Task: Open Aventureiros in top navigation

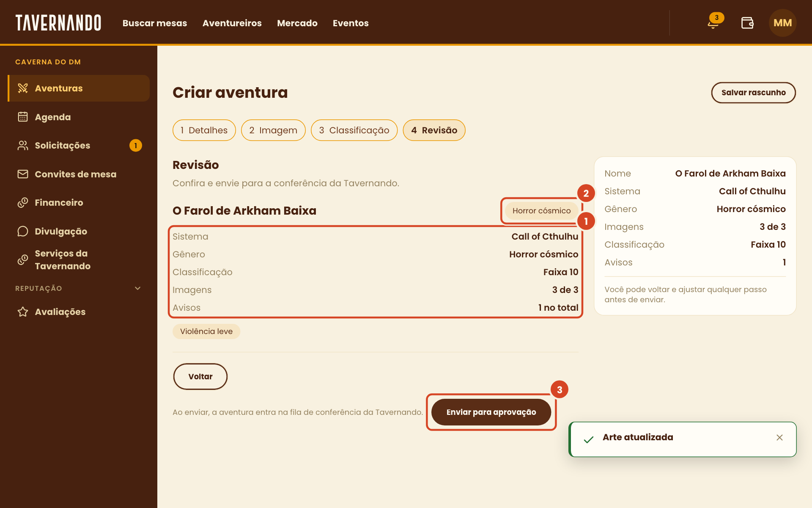Action: [x=232, y=23]
